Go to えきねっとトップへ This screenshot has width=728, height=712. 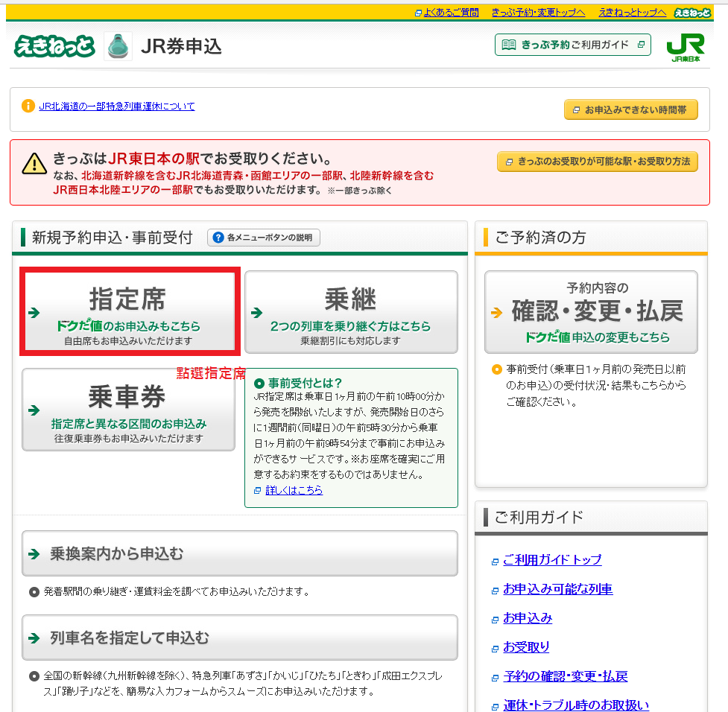point(633,13)
